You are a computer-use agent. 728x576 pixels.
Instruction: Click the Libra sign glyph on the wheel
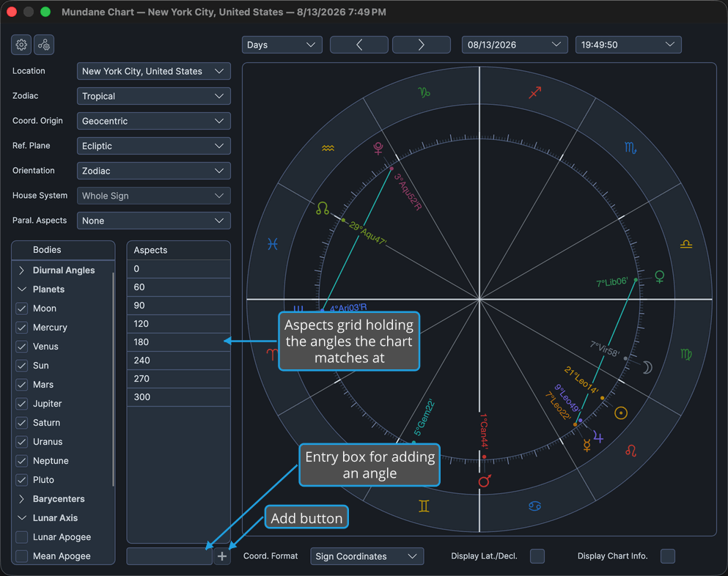pyautogui.click(x=685, y=244)
